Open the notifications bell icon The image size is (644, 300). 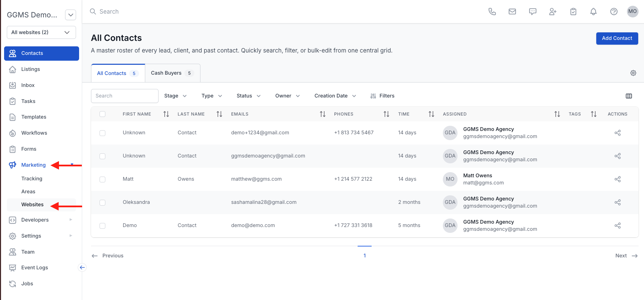click(x=593, y=12)
